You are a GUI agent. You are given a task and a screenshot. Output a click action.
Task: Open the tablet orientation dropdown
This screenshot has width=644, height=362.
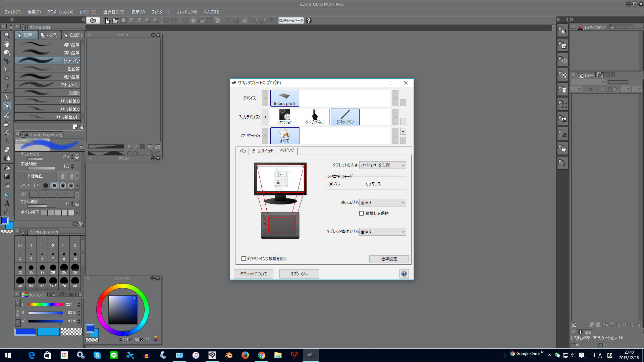(x=382, y=165)
